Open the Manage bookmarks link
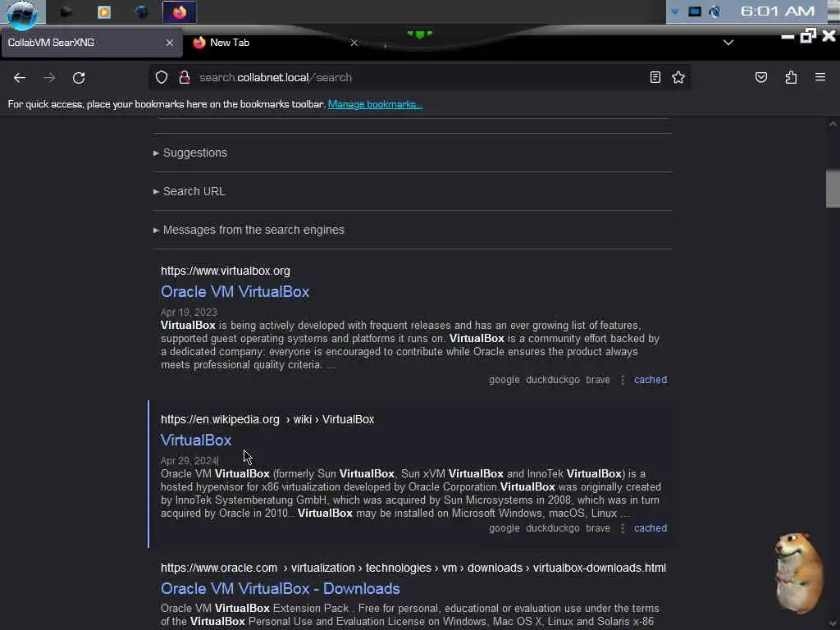The image size is (840, 630). (x=375, y=104)
